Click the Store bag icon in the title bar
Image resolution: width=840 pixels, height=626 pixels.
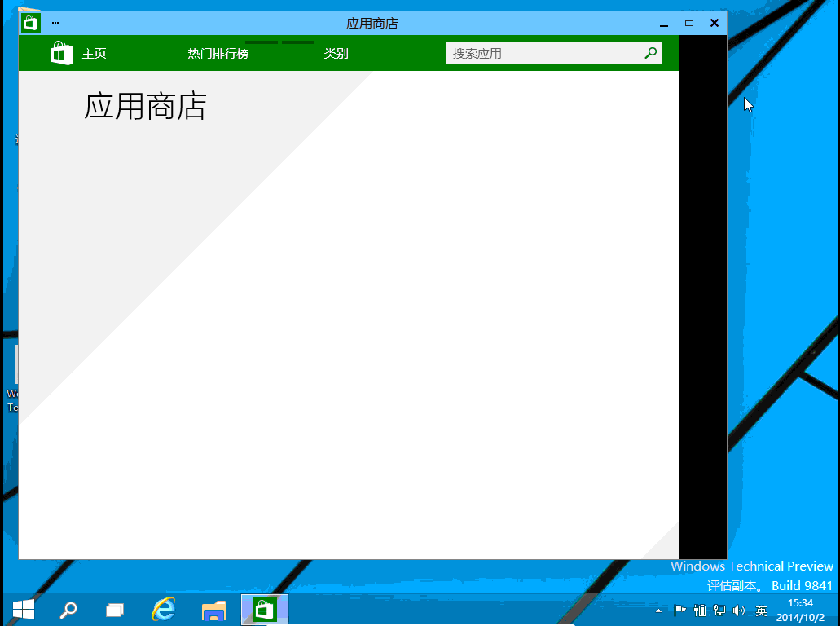click(x=30, y=23)
